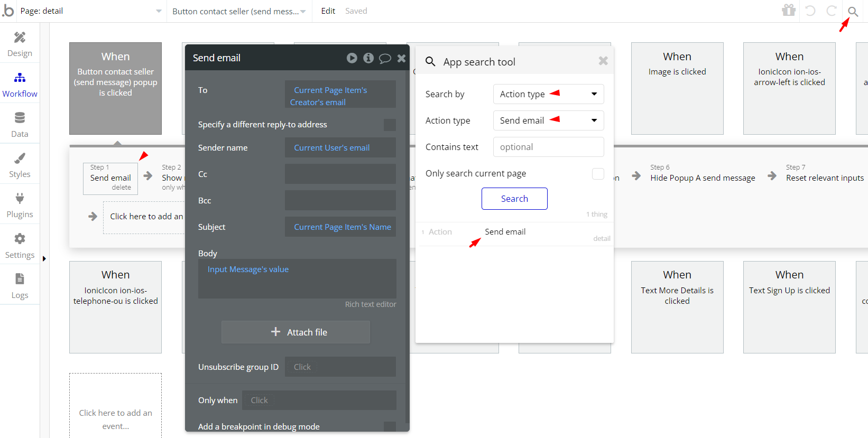Click the info icon in Send email header
The height and width of the screenshot is (438, 868).
click(x=368, y=58)
